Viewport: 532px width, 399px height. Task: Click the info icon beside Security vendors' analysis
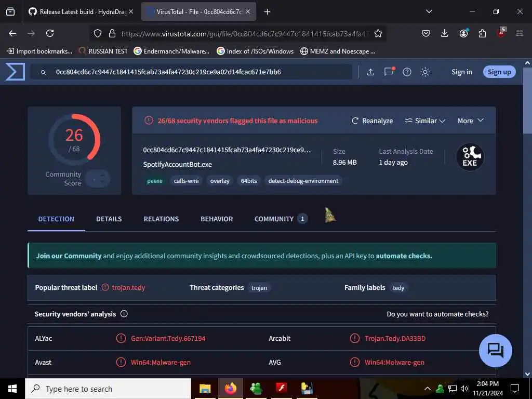[x=124, y=314]
